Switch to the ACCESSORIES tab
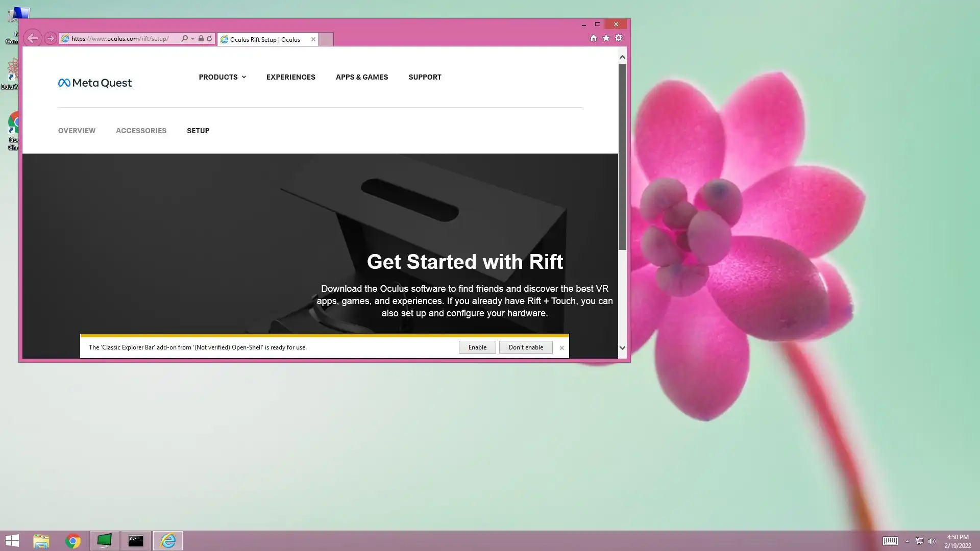 [x=141, y=131]
